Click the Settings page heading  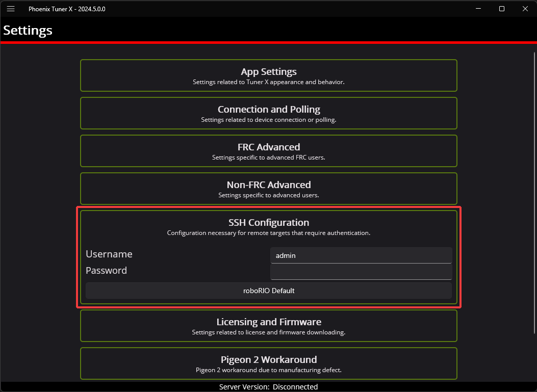[x=28, y=30]
